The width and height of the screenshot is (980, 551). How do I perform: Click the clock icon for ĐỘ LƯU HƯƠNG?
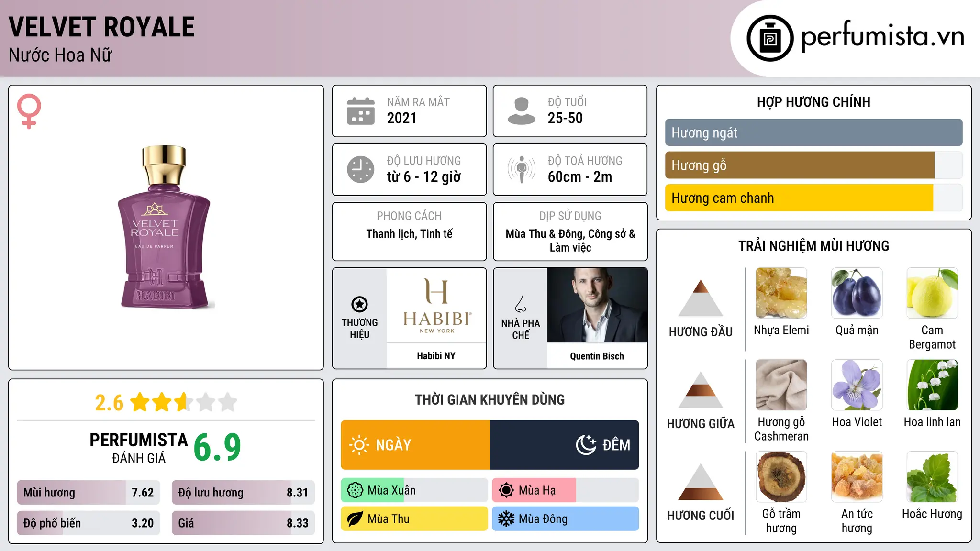point(361,169)
